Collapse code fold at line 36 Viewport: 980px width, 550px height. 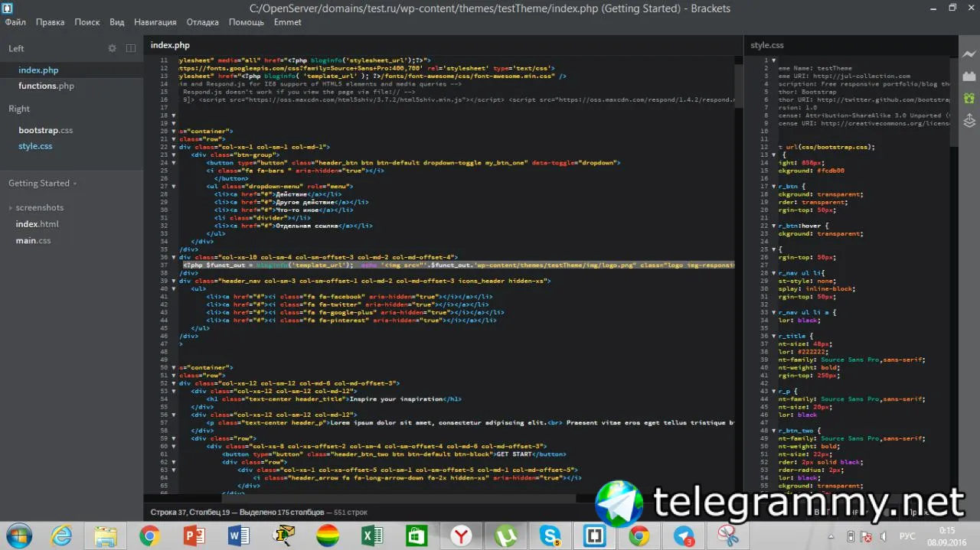[x=174, y=258]
